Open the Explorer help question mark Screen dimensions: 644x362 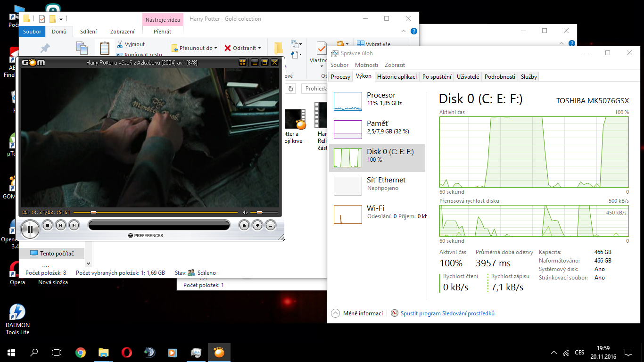(413, 32)
